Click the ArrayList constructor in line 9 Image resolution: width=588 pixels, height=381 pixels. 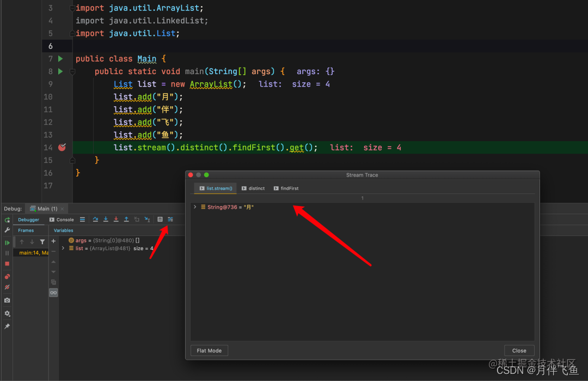point(211,84)
